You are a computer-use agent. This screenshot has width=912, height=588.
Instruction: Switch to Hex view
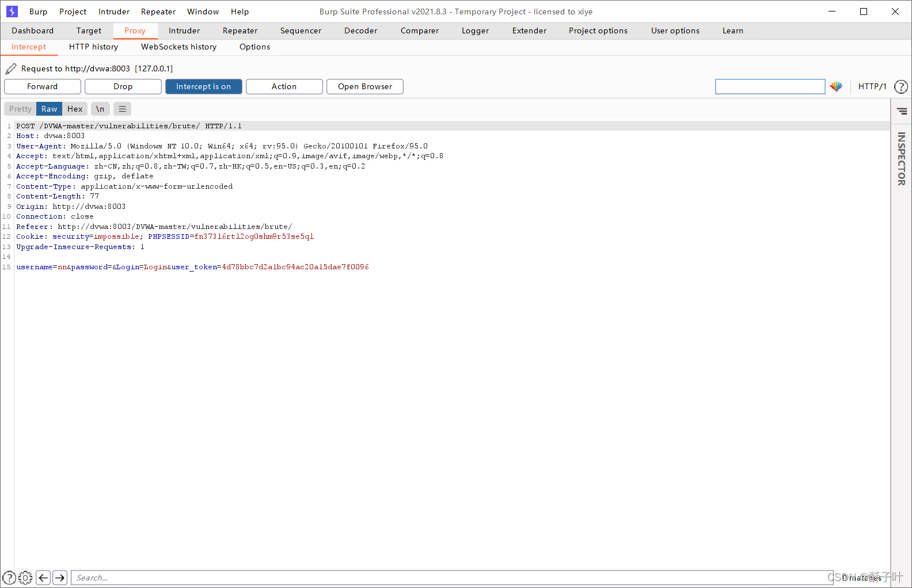click(75, 109)
